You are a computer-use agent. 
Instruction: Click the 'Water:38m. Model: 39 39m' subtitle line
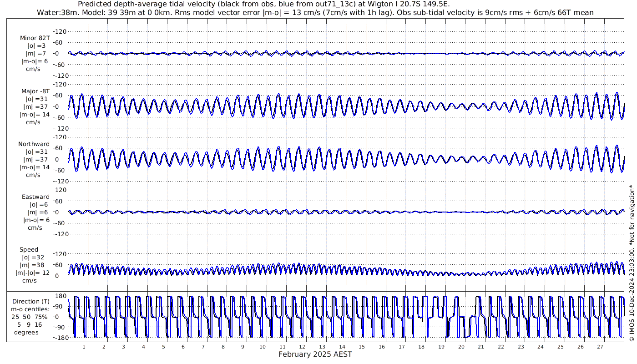[315, 12]
